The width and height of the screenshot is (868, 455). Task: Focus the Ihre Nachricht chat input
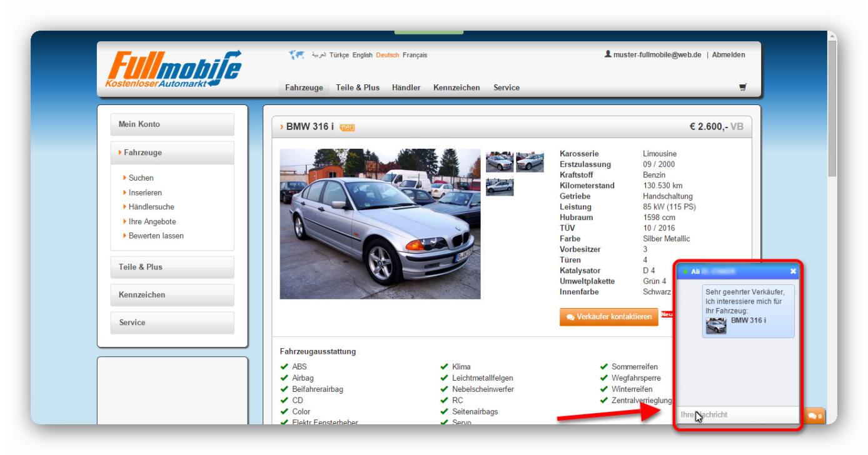[x=738, y=415]
